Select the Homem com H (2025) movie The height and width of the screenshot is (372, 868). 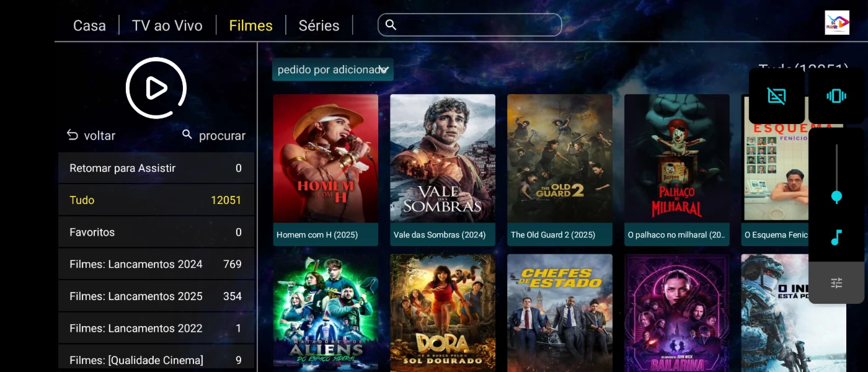325,170
